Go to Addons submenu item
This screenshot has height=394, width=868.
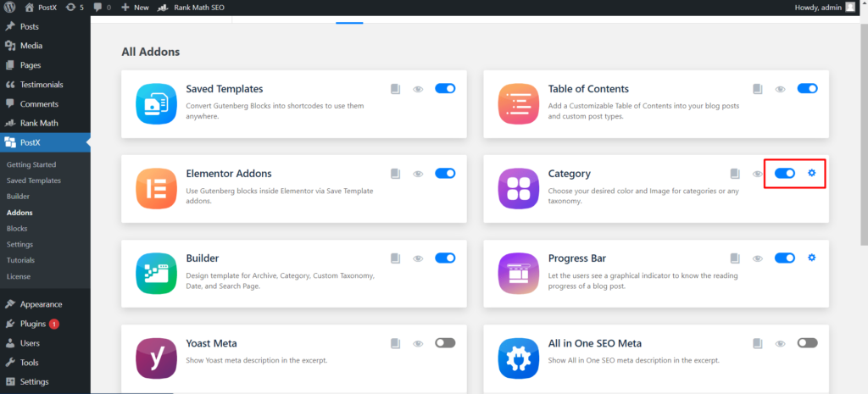(19, 213)
